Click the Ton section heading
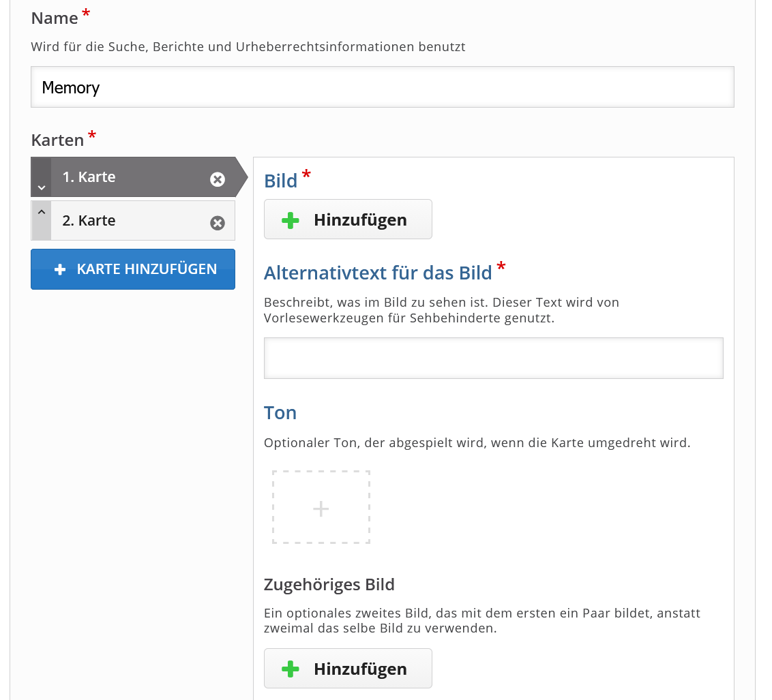 [x=280, y=413]
